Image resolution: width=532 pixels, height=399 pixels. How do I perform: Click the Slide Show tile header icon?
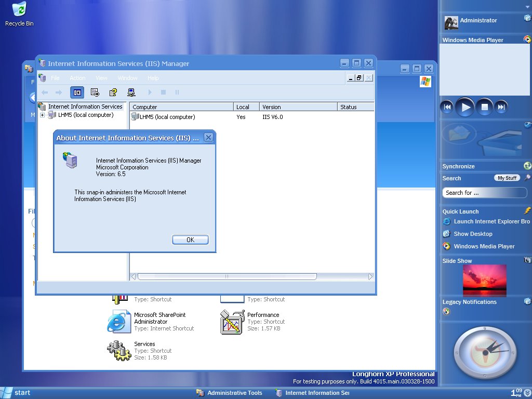(527, 260)
